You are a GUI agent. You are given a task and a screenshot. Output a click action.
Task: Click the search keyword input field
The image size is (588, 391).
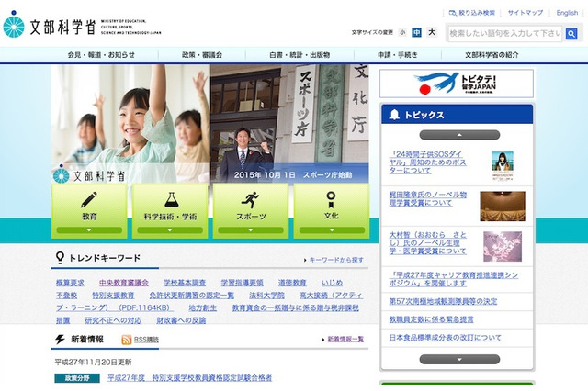click(504, 34)
